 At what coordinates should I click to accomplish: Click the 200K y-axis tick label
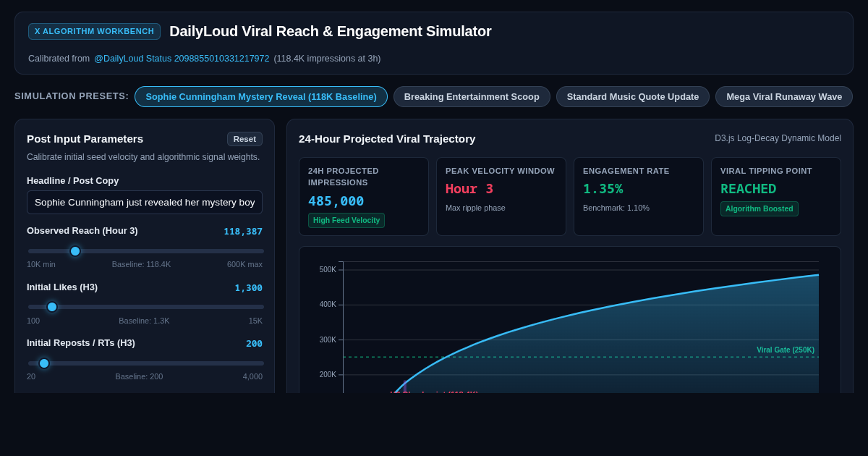coord(328,374)
